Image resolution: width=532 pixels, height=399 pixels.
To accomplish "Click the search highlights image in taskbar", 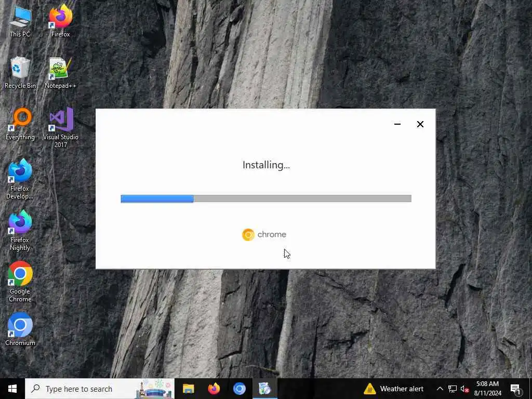I will [154, 389].
